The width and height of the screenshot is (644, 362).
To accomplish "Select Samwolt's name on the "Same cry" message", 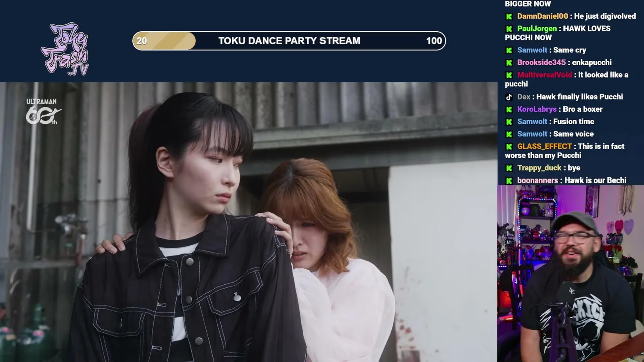I will [532, 50].
